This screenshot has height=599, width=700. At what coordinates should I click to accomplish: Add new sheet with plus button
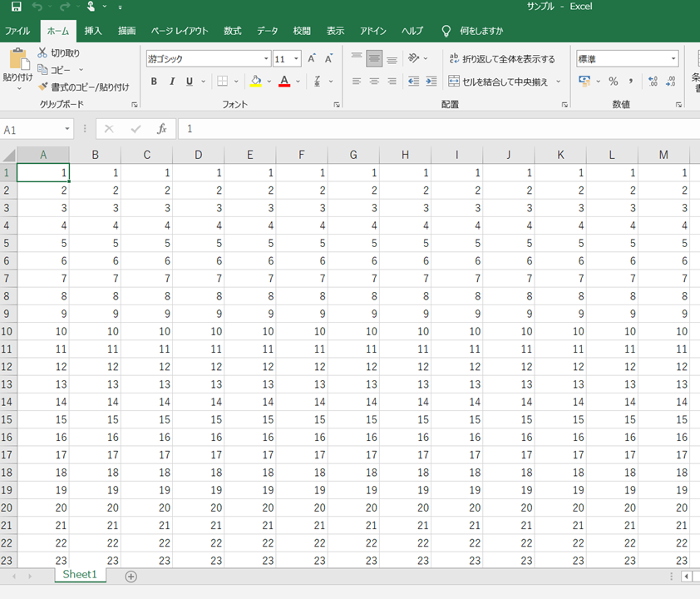(131, 577)
